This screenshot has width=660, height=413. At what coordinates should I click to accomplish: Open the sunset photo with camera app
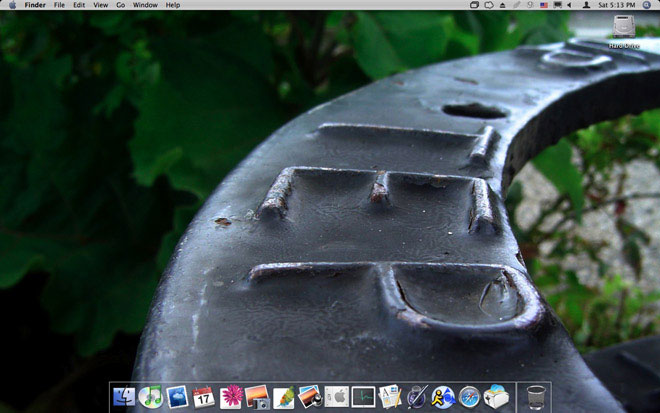click(257, 397)
